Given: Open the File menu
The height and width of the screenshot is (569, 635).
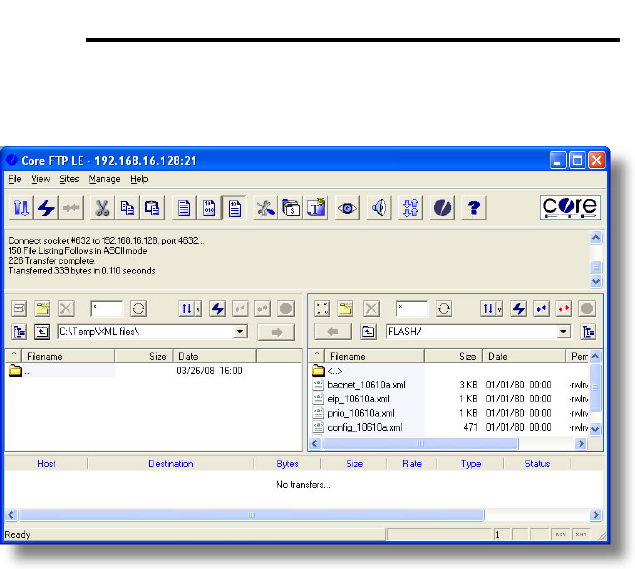Looking at the screenshot, I should tap(15, 179).
